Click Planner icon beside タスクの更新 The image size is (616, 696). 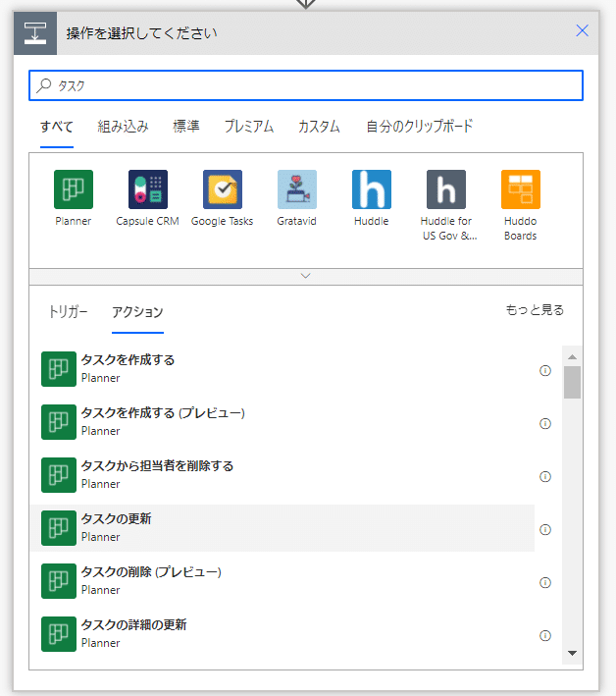(x=59, y=528)
